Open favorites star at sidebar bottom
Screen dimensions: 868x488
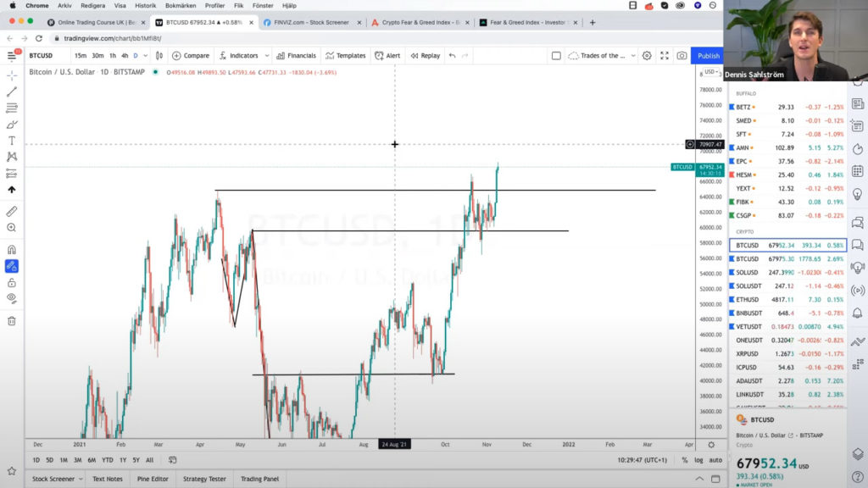tap(12, 471)
